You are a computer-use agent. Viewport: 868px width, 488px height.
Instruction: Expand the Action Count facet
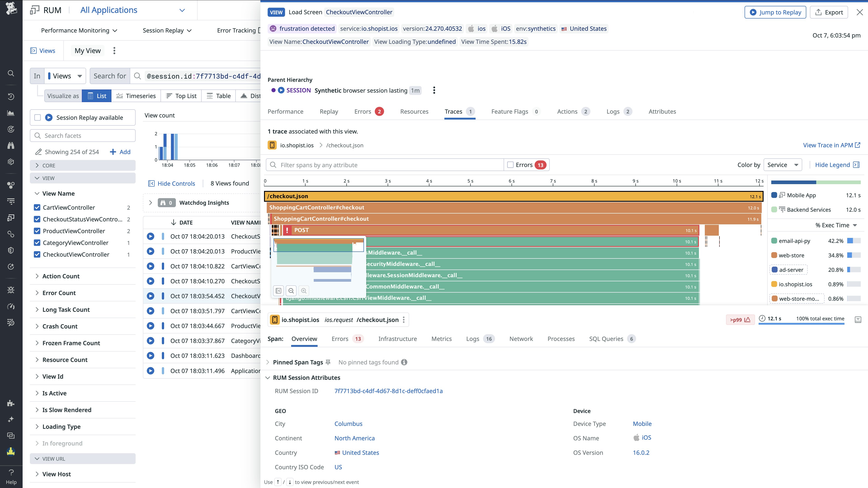pos(61,276)
